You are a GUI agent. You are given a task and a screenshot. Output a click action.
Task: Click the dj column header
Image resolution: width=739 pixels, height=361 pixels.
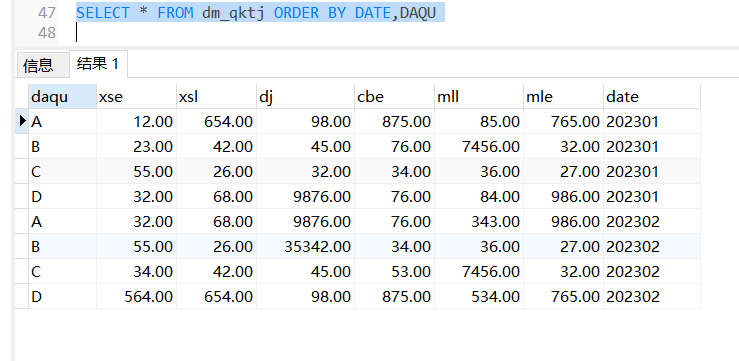(305, 97)
